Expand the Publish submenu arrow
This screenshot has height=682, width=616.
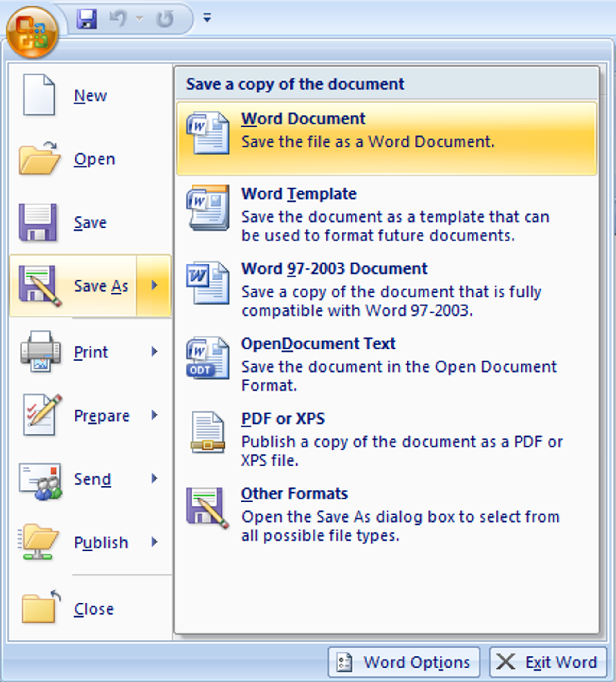[x=154, y=542]
